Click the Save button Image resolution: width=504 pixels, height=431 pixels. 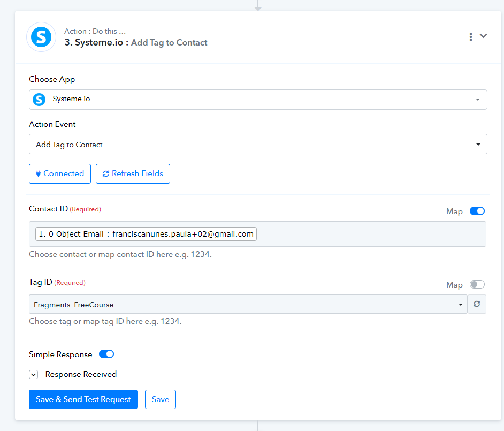click(161, 399)
